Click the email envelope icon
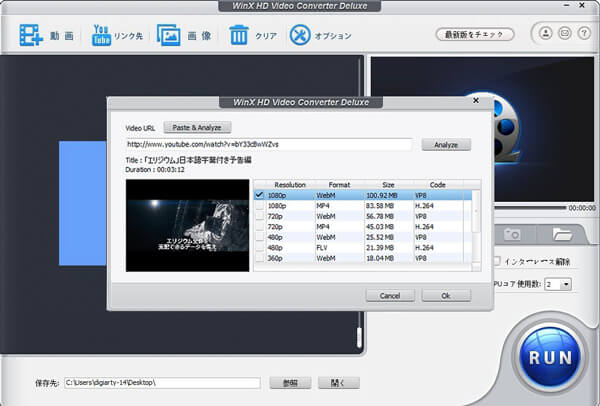 (x=565, y=33)
